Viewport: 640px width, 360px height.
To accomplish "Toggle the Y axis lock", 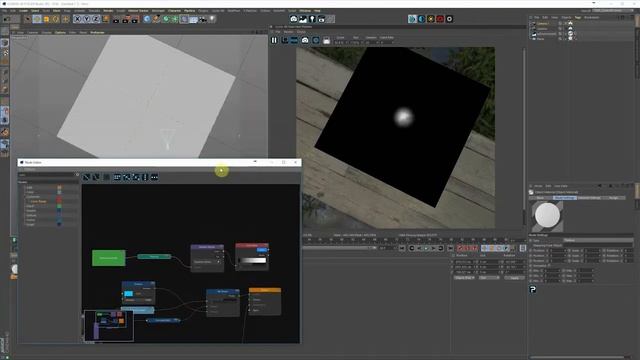I will [x=87, y=19].
